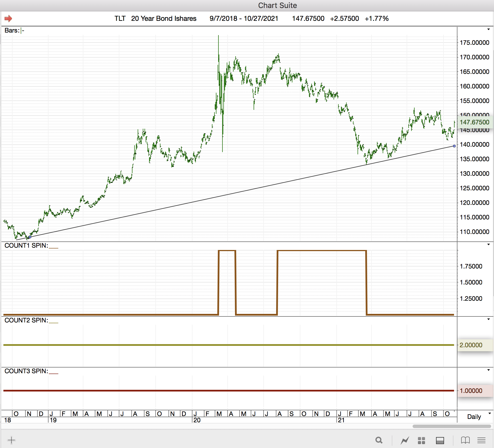Click the COUNT3 SPIN legend label
The image size is (494, 448).
coord(26,371)
